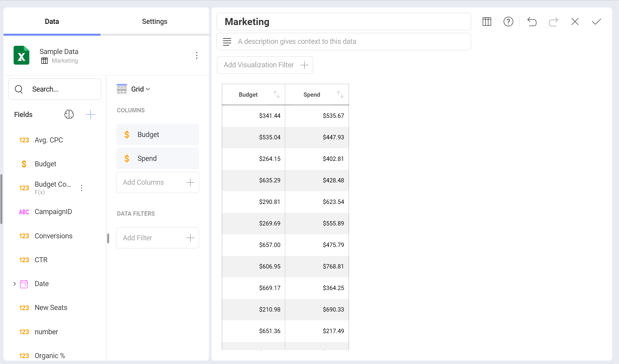
Task: Click the Marketing sheet label
Action: (65, 61)
